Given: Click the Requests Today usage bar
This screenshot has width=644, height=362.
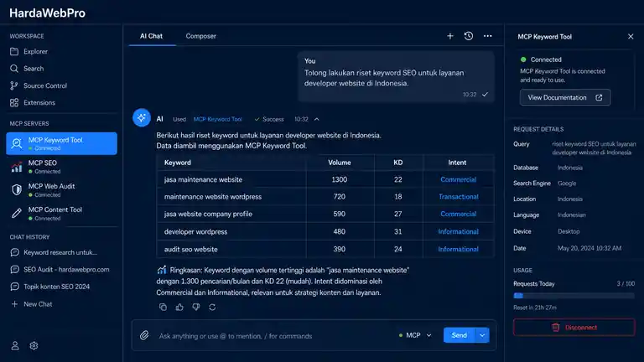Looking at the screenshot, I should 574,296.
